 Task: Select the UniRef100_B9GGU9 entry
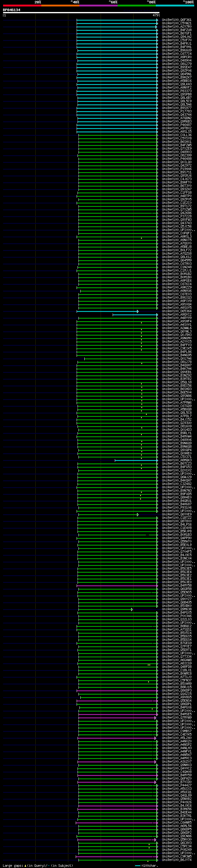pyautogui.click(x=177, y=50)
